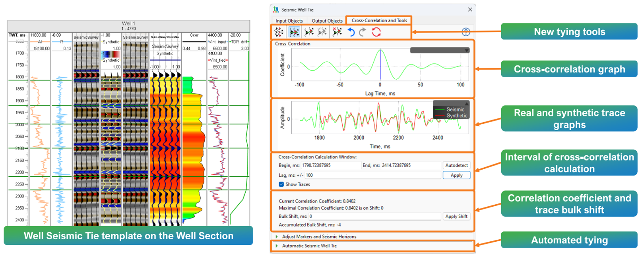Click the blue-red Synthetic color scale
Image resolution: width=644 pixels, height=258 pixels.
coord(111,54)
